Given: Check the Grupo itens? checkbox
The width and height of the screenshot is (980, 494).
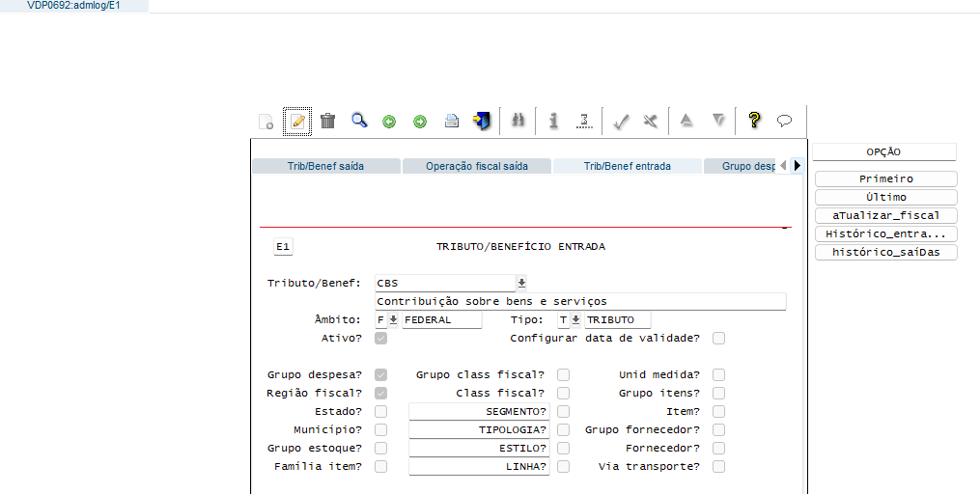Looking at the screenshot, I should 718,393.
